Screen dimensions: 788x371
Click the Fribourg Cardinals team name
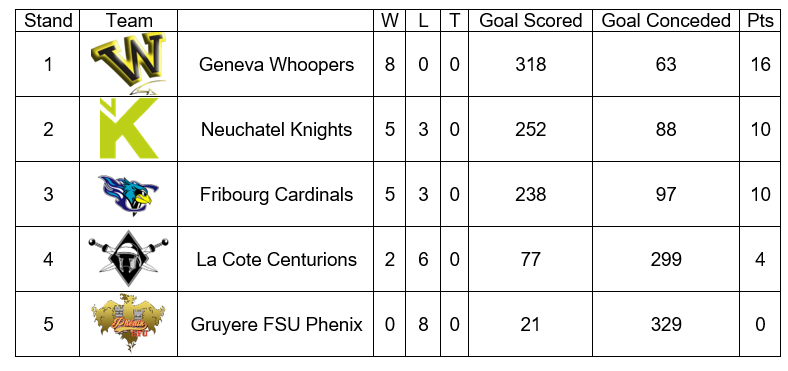(x=276, y=195)
